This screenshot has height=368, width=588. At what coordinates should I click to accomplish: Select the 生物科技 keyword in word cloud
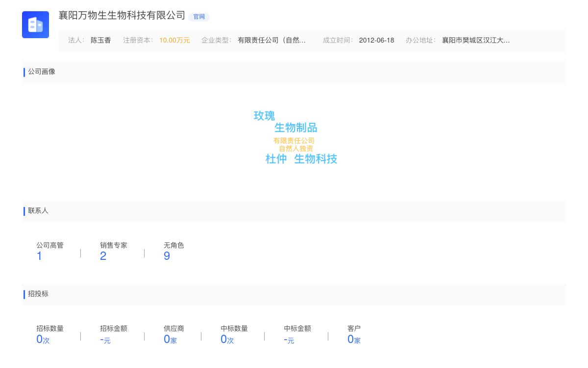[316, 159]
